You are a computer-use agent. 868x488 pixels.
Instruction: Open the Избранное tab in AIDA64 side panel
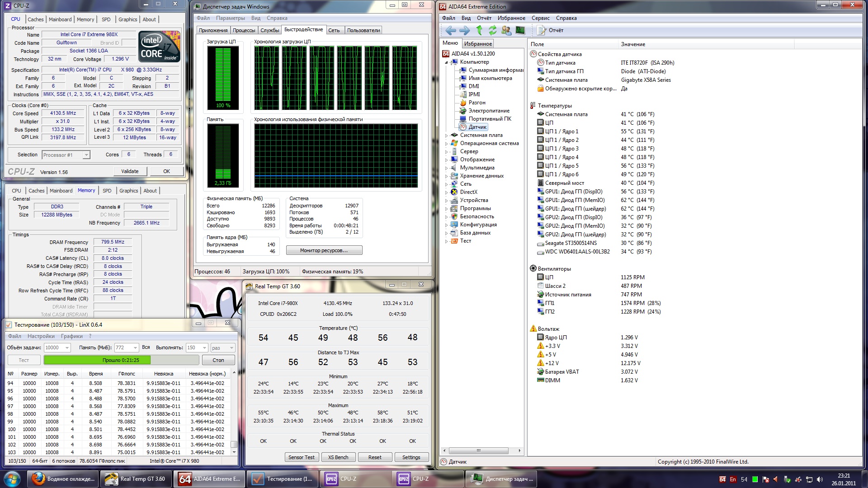point(478,44)
